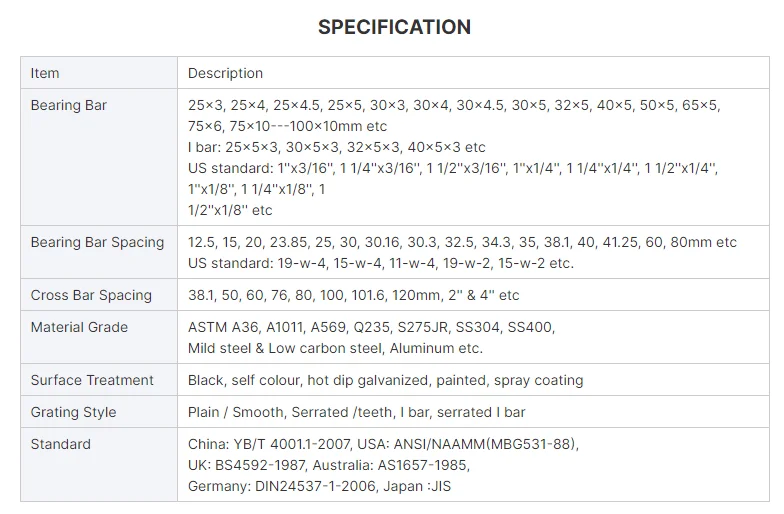Select the Bearing Bar row label
784x514 pixels.
click(x=68, y=105)
